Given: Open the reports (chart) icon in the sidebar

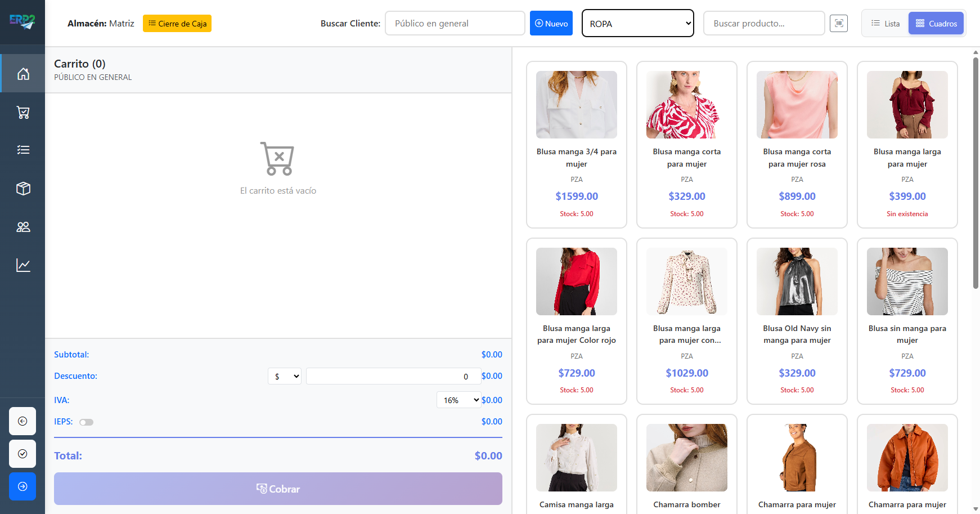Looking at the screenshot, I should pyautogui.click(x=23, y=265).
